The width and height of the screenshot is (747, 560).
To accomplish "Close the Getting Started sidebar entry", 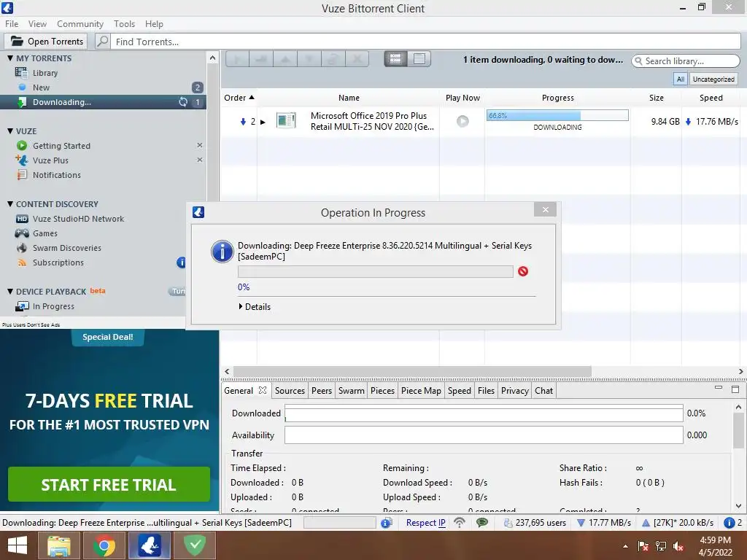I will click(200, 145).
